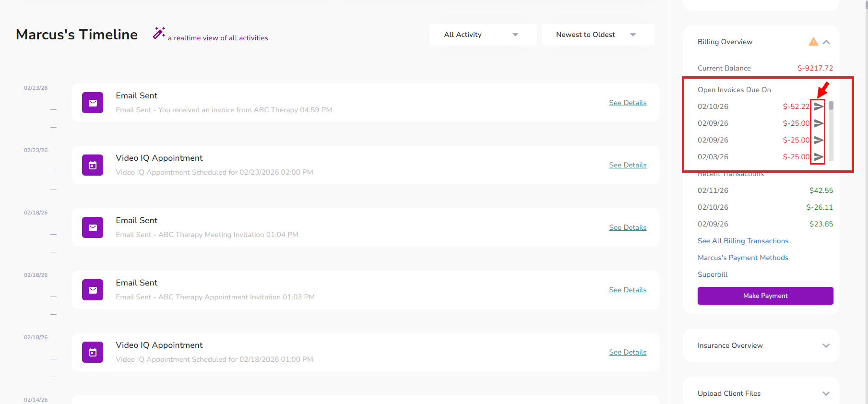The height and width of the screenshot is (404, 868).
Task: Click calendar icon for 02/23/2026 Video IQ Appointment
Action: (x=93, y=165)
